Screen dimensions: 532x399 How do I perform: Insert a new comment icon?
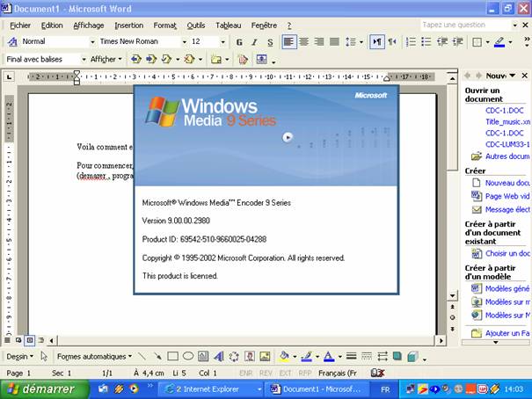pos(216,60)
